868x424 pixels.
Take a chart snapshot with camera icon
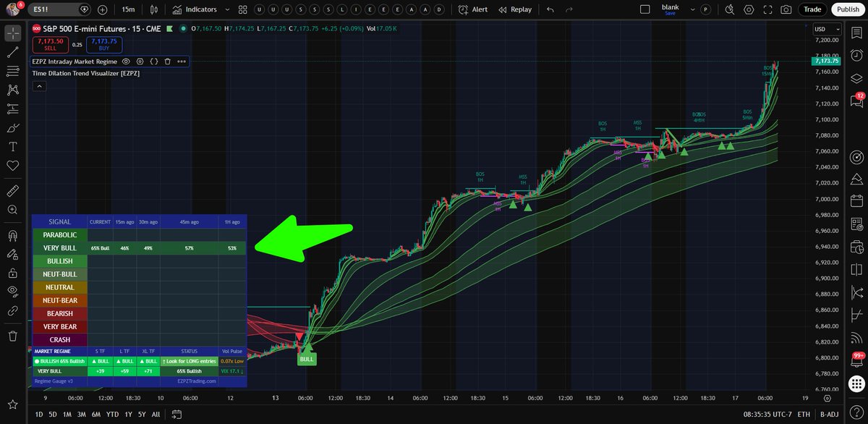coord(786,9)
